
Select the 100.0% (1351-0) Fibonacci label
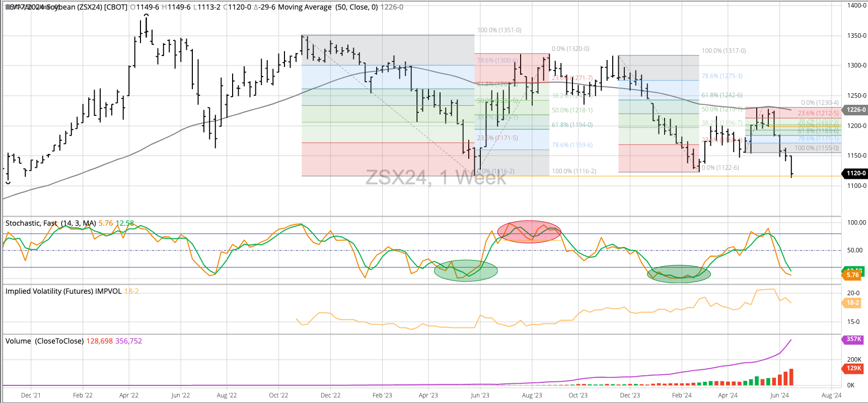coord(499,30)
